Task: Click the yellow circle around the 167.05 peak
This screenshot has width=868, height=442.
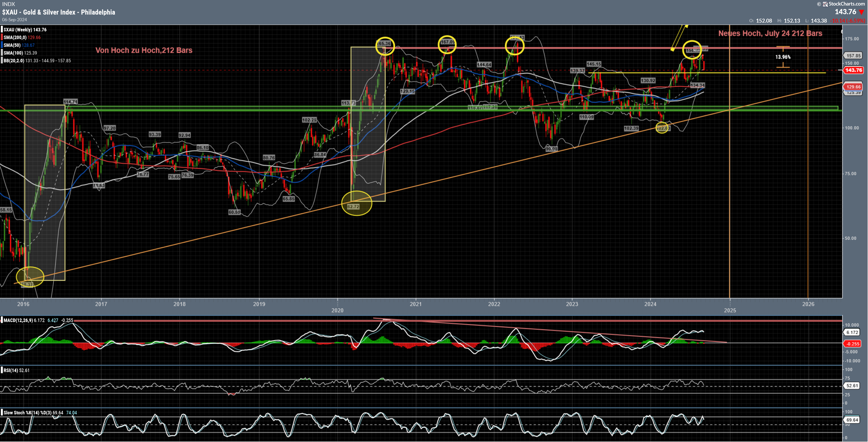Action: [x=447, y=44]
